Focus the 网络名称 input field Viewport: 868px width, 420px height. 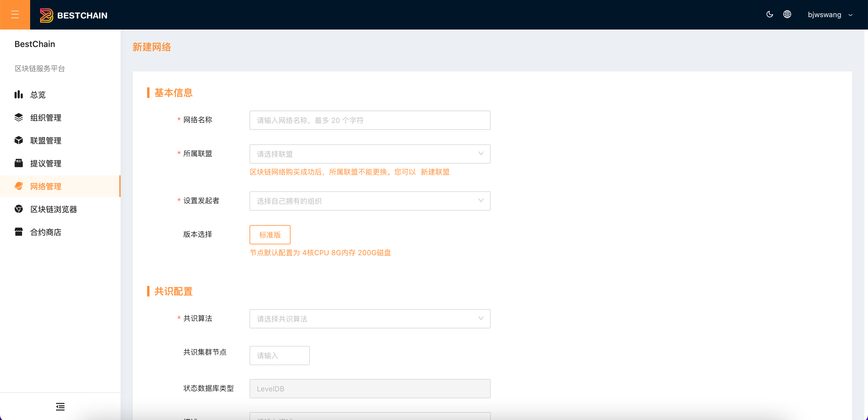(x=370, y=120)
